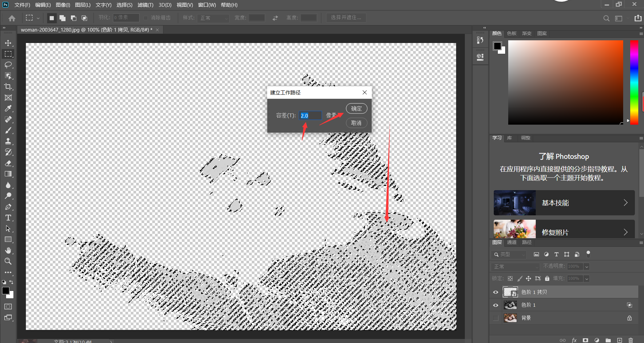
Task: Click the toolbar foreground color swatch
Action: pos(6,291)
